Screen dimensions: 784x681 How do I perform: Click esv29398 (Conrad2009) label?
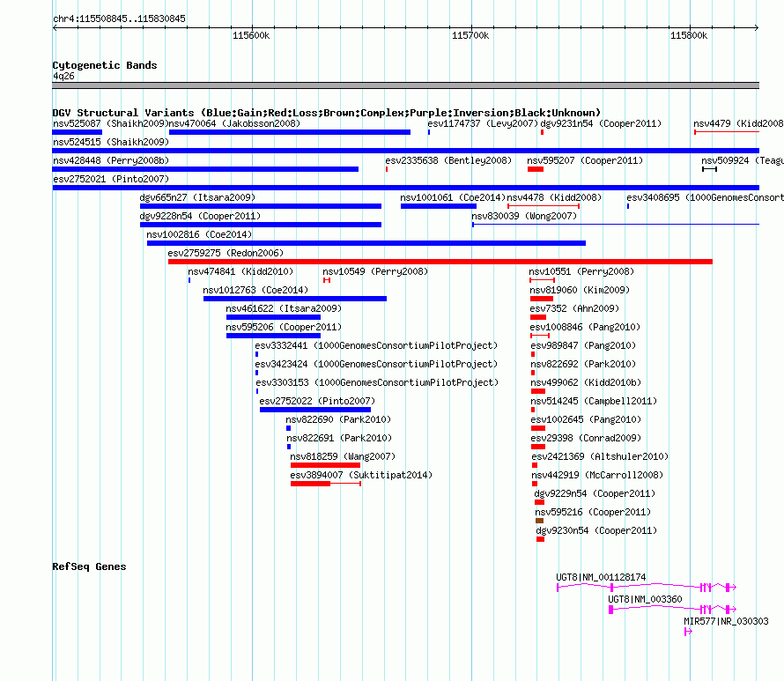[586, 438]
